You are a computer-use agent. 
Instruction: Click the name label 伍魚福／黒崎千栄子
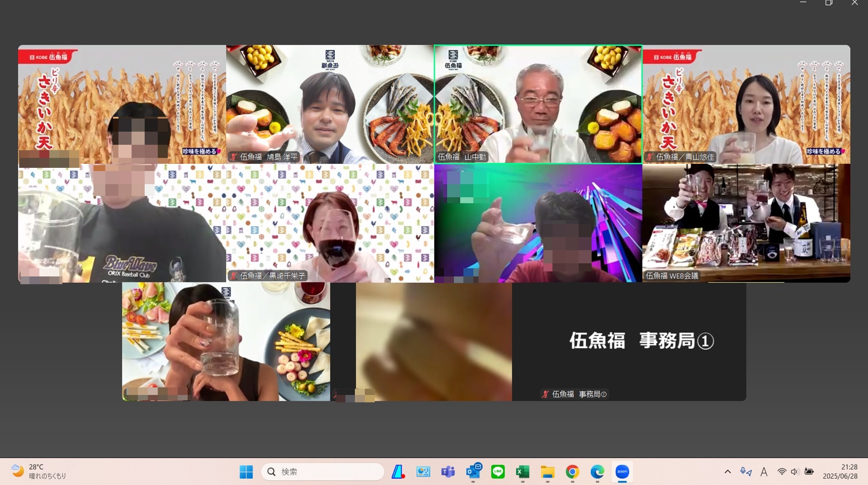click(272, 276)
